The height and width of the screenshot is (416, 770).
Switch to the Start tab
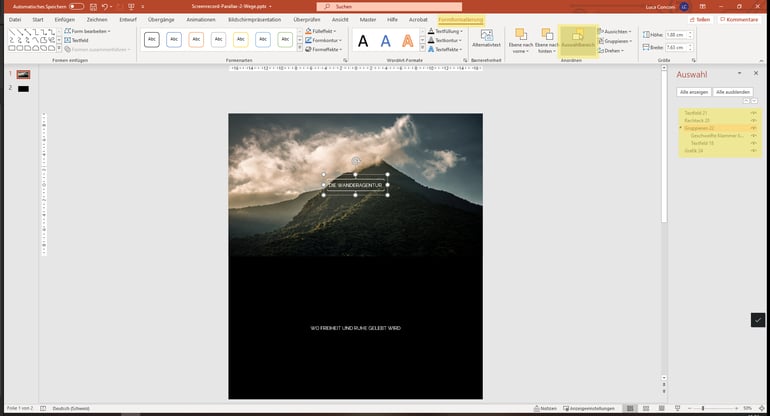pos(38,20)
